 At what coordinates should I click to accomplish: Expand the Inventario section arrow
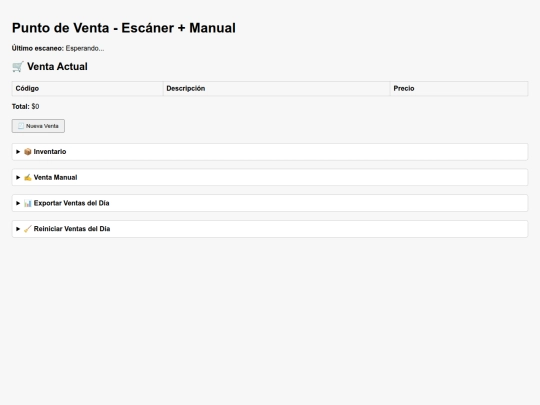18,152
